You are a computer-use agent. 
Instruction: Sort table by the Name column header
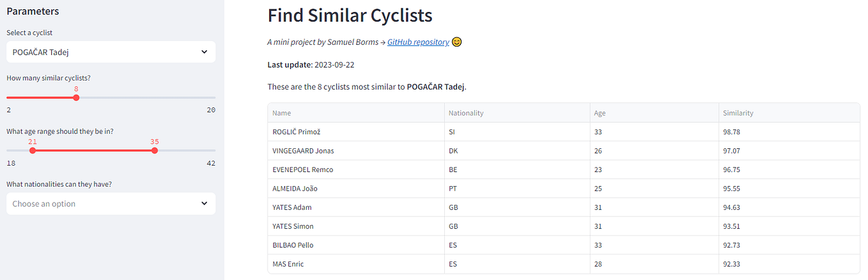pos(282,113)
